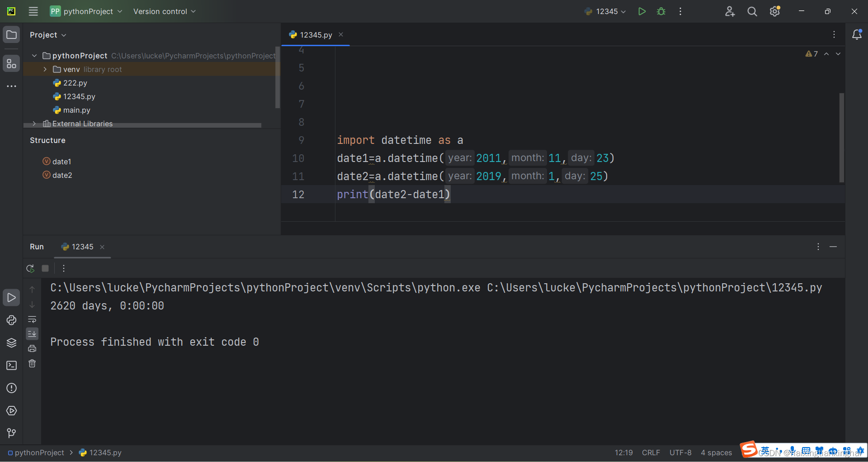The height and width of the screenshot is (462, 868).
Task: Place cursor on print line 12
Action: pos(393,194)
